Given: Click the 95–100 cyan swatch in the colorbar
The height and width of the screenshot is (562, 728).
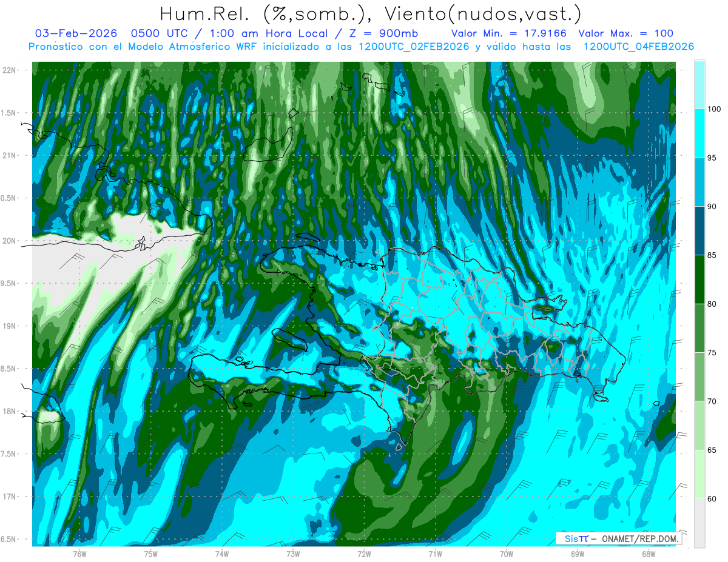Looking at the screenshot, I should (x=699, y=133).
